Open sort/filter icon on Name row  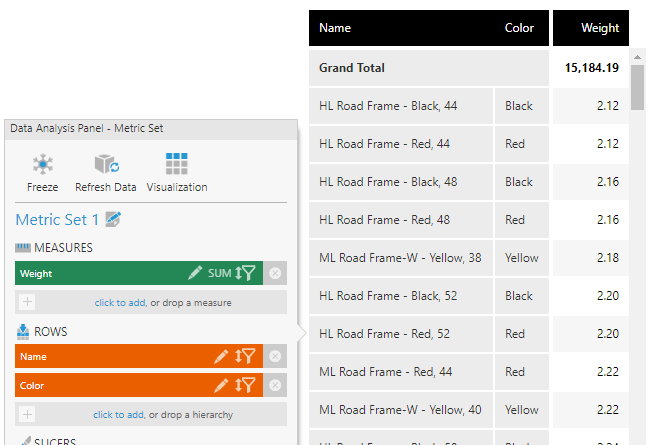point(246,356)
